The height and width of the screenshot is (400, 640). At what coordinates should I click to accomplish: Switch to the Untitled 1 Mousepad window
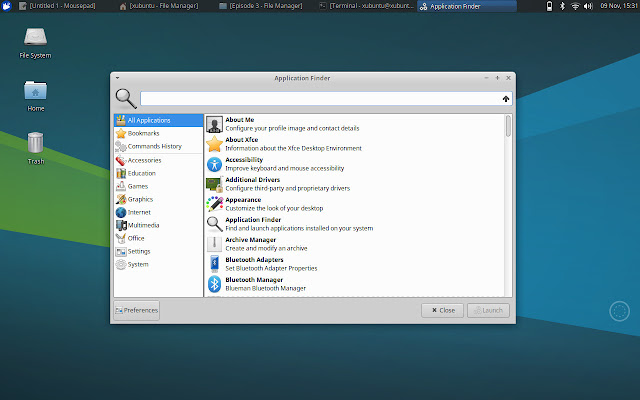pyautogui.click(x=57, y=6)
